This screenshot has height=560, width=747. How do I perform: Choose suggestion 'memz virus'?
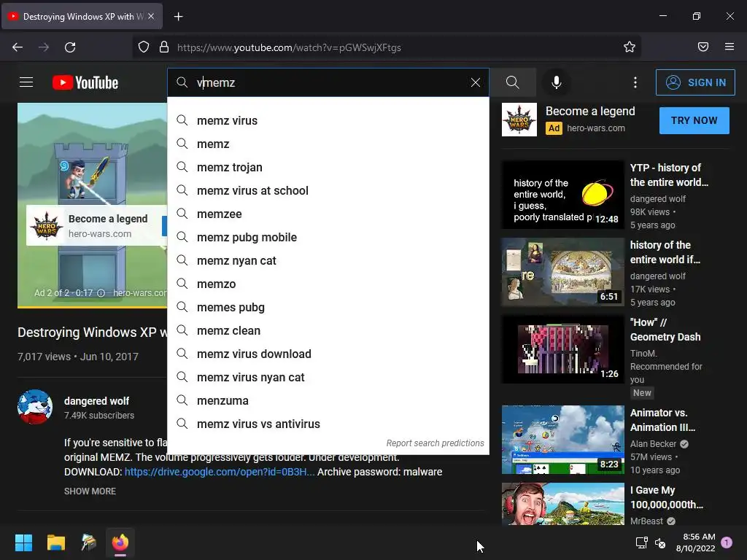pos(328,120)
